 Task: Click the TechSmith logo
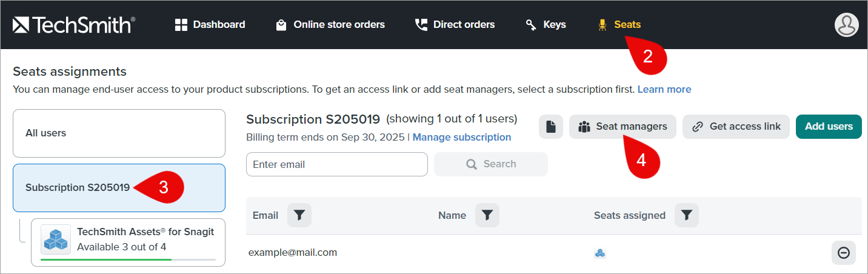pyautogui.click(x=74, y=25)
